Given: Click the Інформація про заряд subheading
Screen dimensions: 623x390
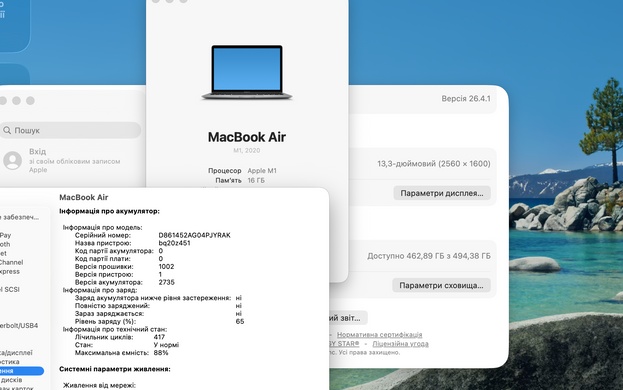Looking at the screenshot, I should (100, 290).
